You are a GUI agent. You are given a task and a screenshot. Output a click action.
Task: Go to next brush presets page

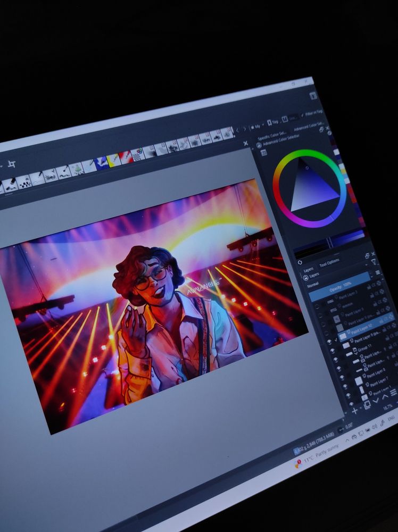(x=245, y=129)
